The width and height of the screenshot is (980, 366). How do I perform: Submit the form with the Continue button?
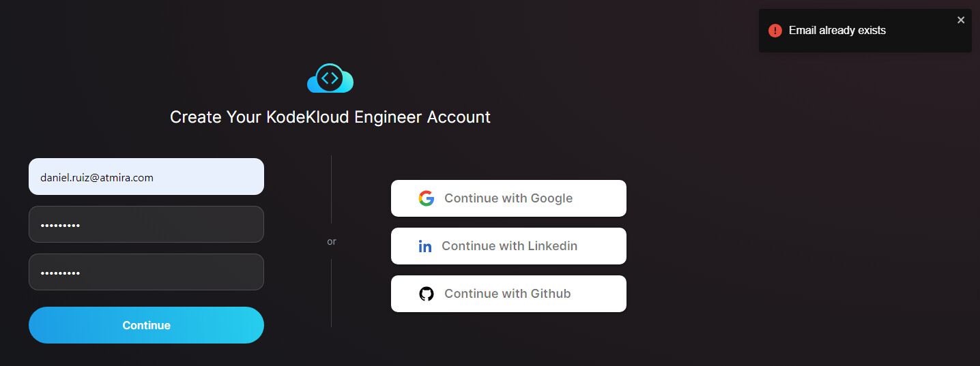146,325
